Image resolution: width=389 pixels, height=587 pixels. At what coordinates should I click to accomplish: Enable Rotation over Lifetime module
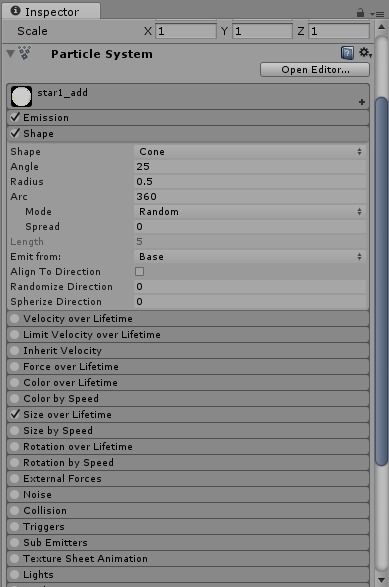point(15,447)
